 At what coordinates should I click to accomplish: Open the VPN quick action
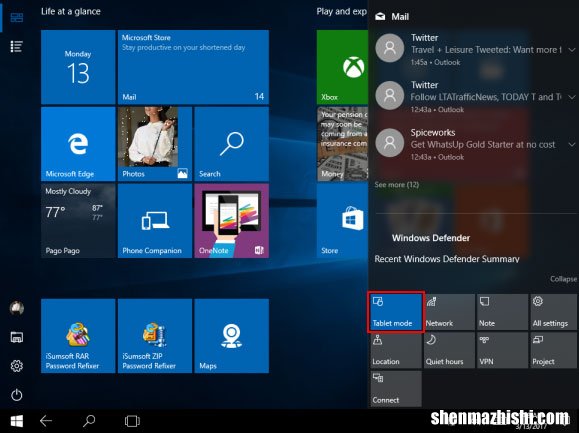(502, 350)
